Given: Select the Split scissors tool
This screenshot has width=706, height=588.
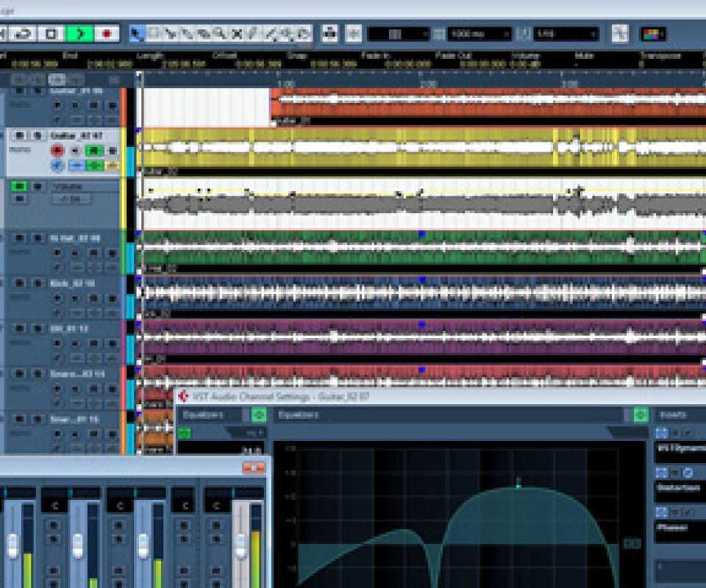Looking at the screenshot, I should (x=170, y=34).
